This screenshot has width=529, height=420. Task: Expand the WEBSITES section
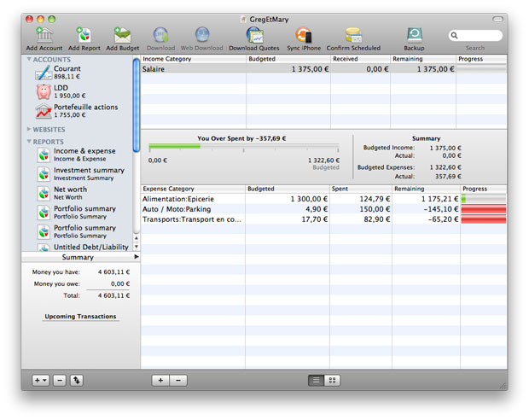(x=29, y=129)
